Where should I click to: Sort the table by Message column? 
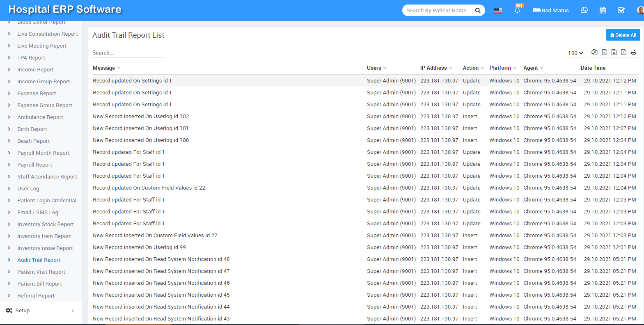click(104, 68)
